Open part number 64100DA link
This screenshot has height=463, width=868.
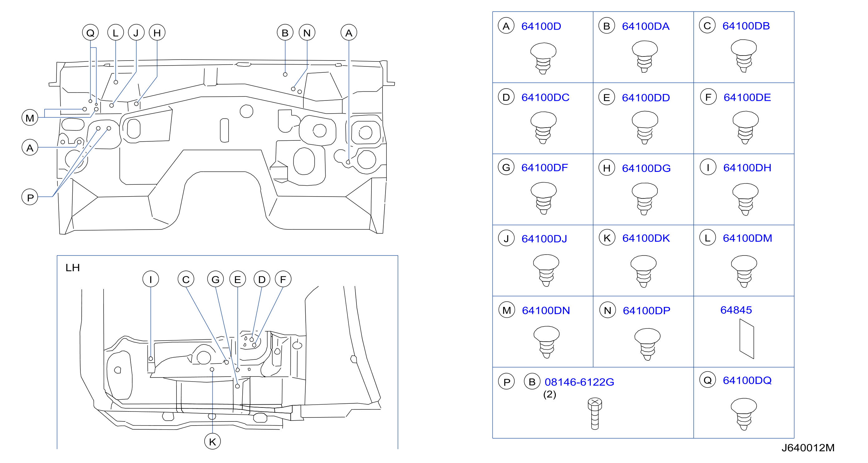tap(645, 26)
